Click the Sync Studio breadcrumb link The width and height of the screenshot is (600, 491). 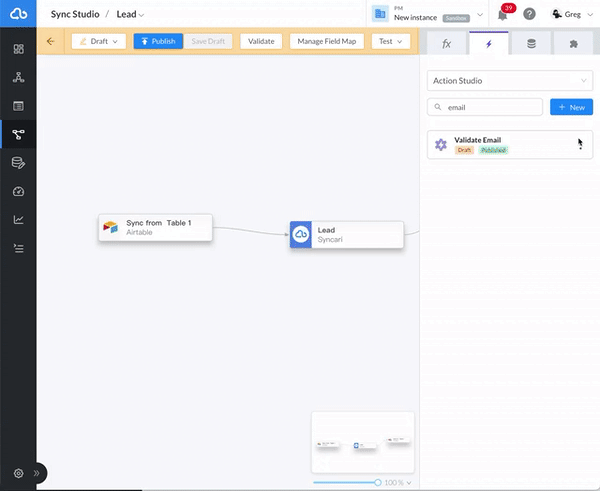75,14
